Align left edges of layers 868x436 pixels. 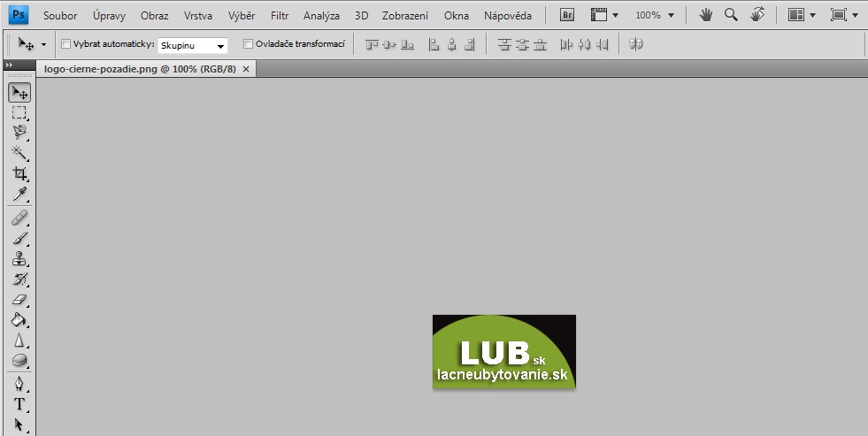click(434, 45)
